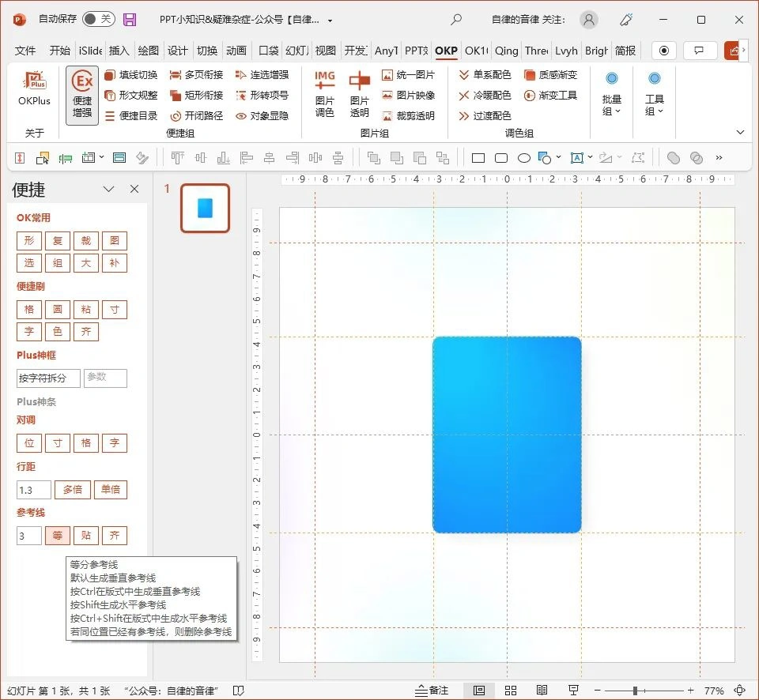The image size is (759, 700).
Task: Click the save icon in title bar
Action: pyautogui.click(x=130, y=20)
